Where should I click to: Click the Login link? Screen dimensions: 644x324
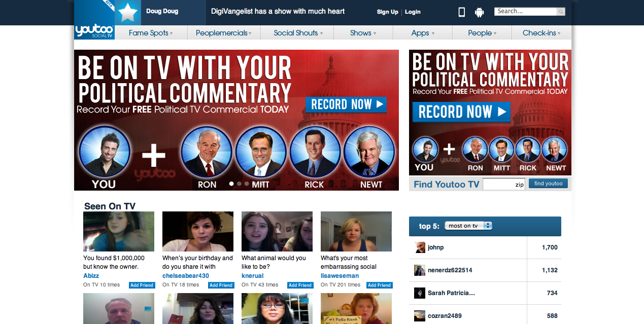tap(413, 12)
